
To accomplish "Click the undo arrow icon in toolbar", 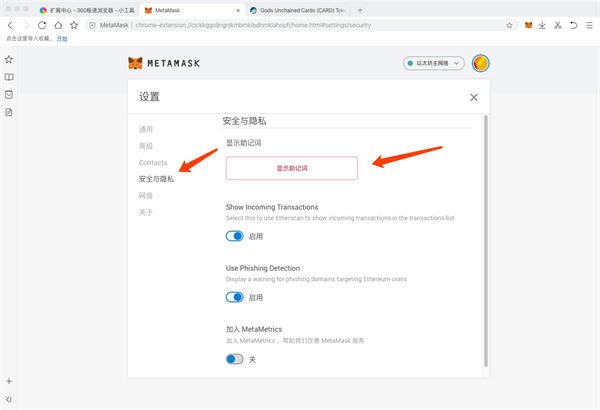I will (573, 25).
